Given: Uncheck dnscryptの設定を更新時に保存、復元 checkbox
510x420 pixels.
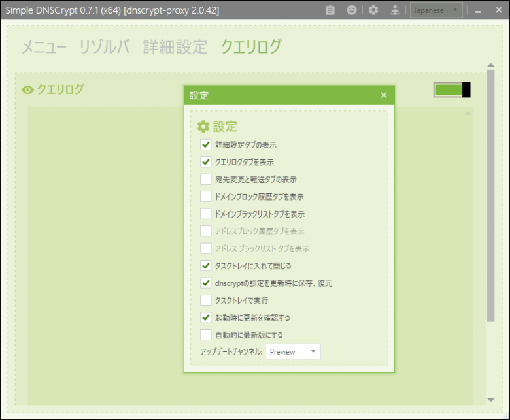Looking at the screenshot, I should (205, 283).
